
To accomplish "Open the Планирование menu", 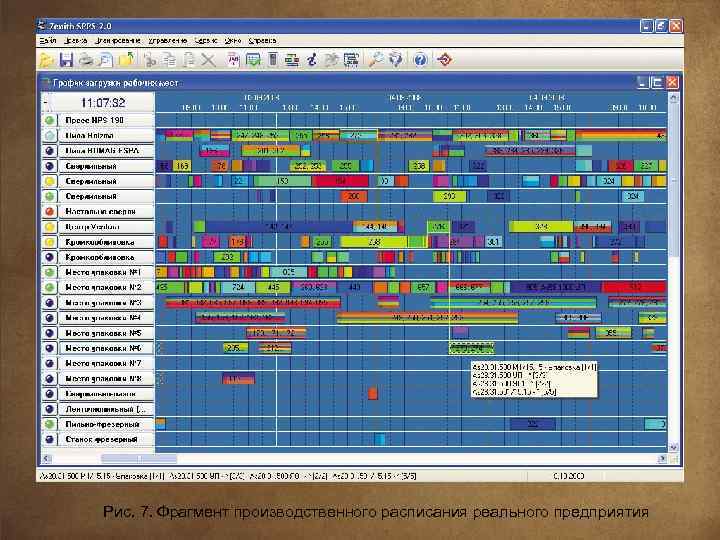I will (x=118, y=41).
